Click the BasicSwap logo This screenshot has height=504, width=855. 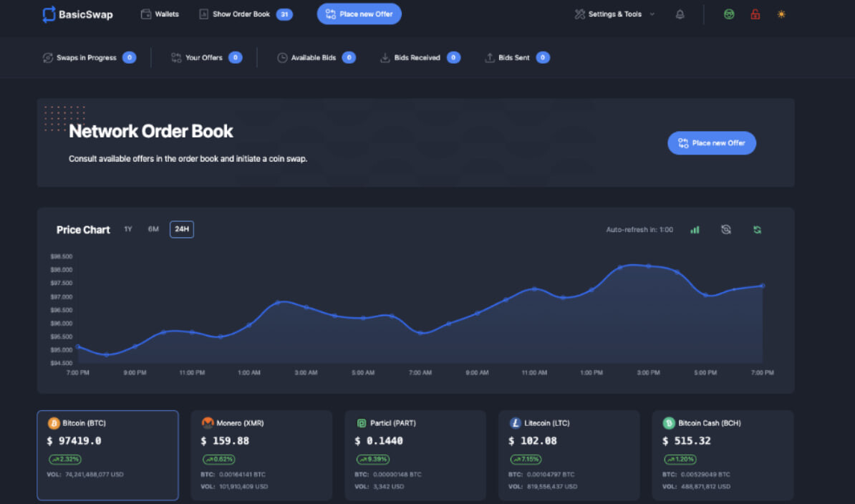coord(77,15)
